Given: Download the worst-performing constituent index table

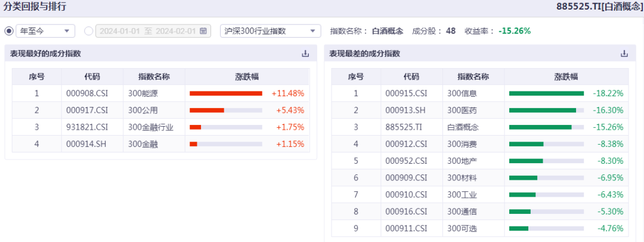Looking at the screenshot, I should pyautogui.click(x=624, y=54).
